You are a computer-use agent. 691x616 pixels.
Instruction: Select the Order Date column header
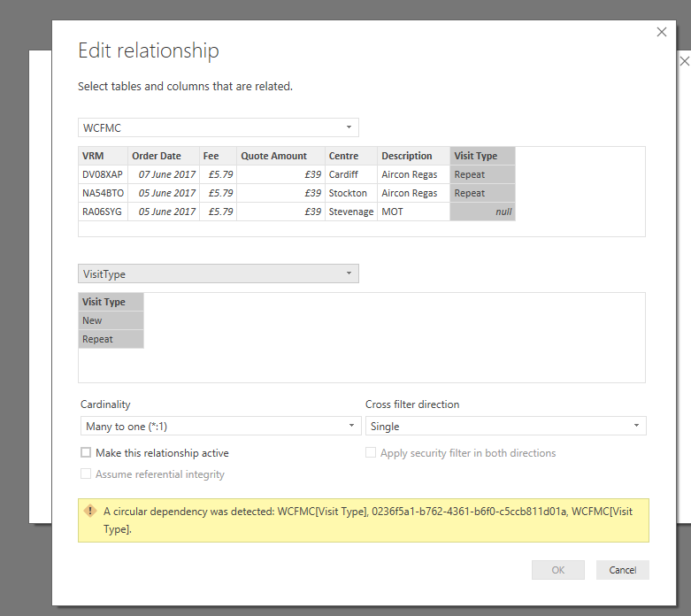pos(164,156)
